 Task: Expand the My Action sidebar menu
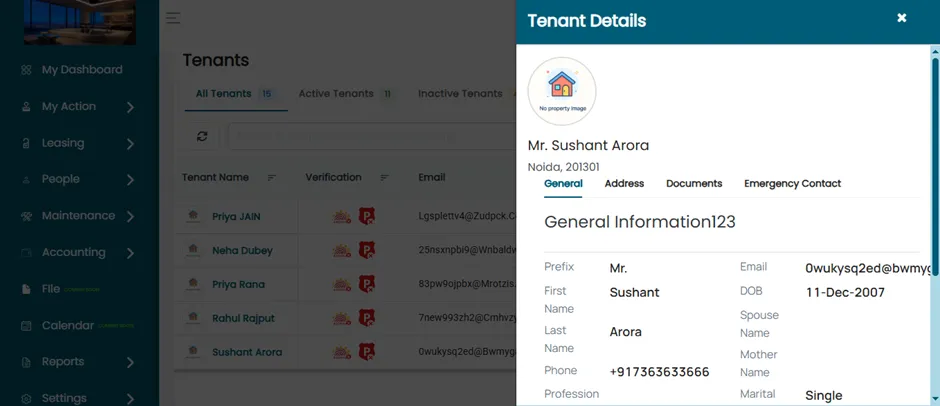coord(130,107)
